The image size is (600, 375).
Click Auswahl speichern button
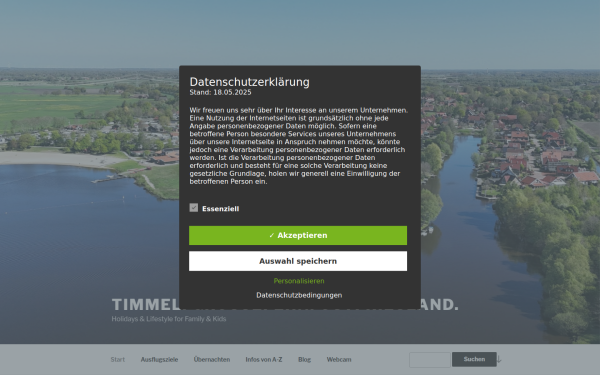[x=298, y=261]
